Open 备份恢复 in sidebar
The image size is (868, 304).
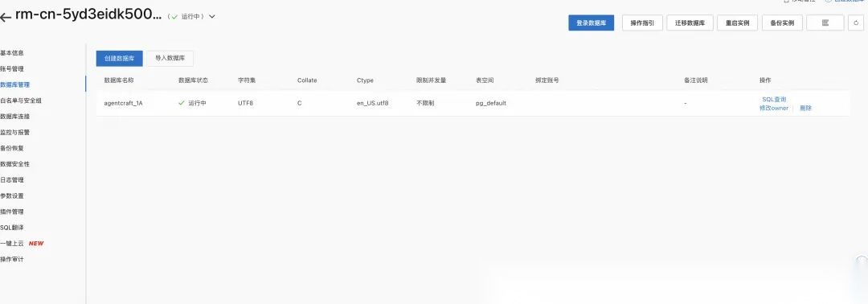tap(11, 149)
